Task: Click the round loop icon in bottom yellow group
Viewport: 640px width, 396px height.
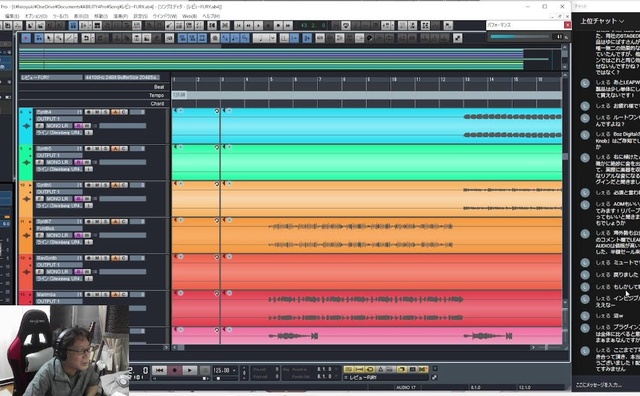Action: 370,369
